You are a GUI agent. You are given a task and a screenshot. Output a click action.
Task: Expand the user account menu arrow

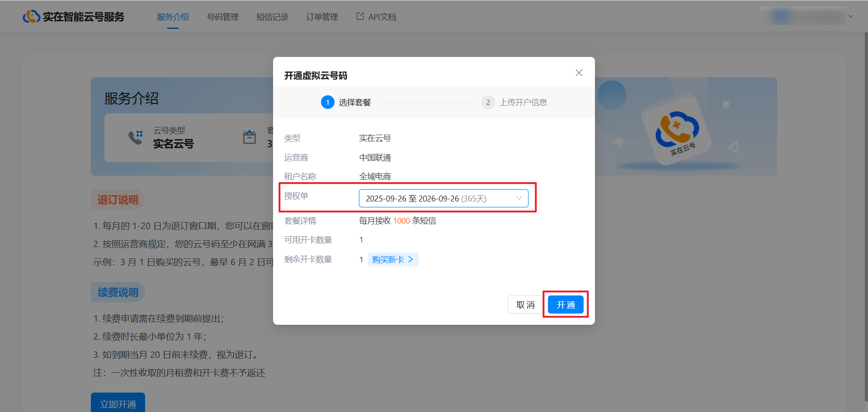point(851,17)
